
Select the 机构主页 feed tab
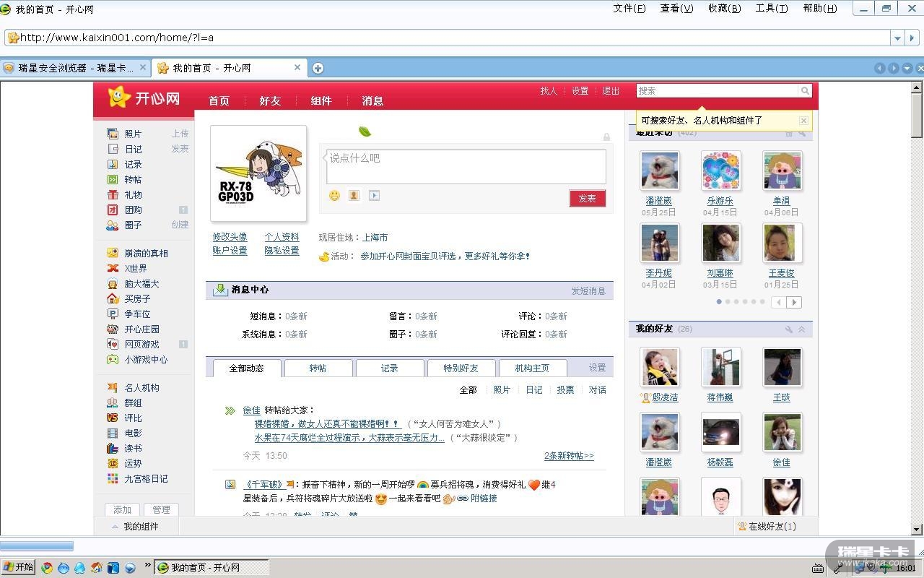coord(533,368)
